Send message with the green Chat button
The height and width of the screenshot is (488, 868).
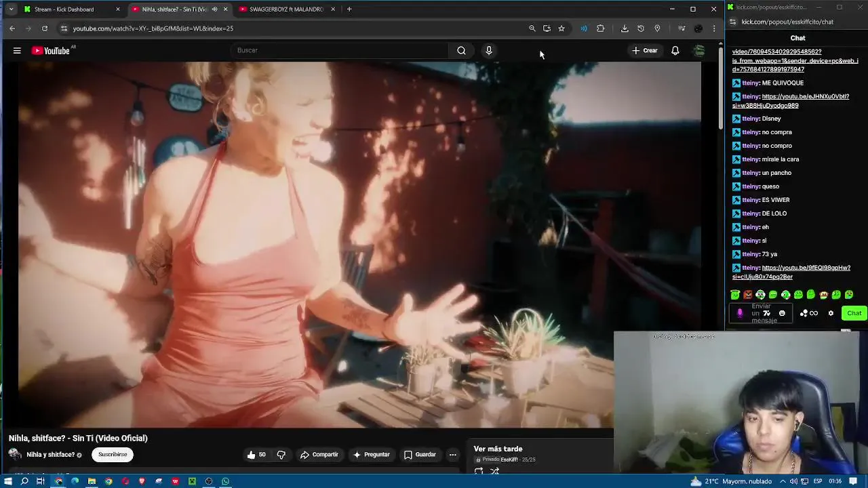854,313
